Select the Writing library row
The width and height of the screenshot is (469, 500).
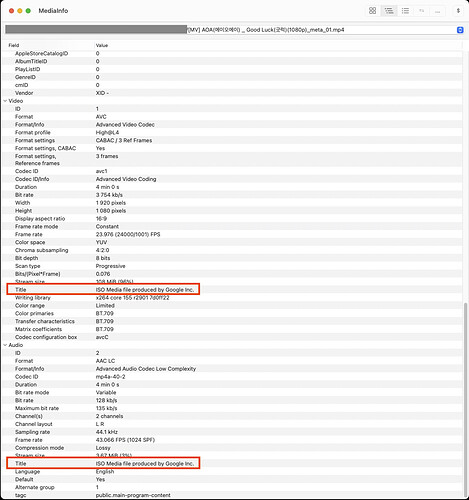pos(232,298)
